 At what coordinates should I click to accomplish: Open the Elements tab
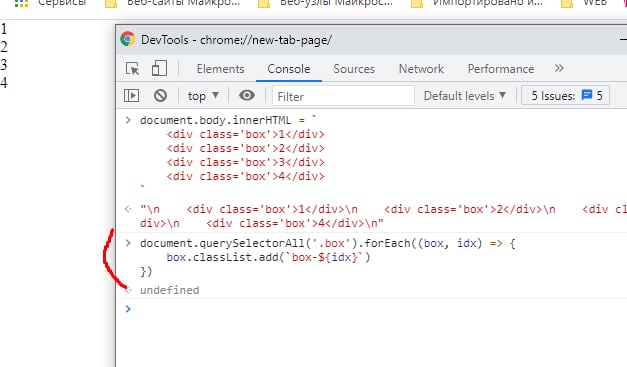[x=220, y=69]
